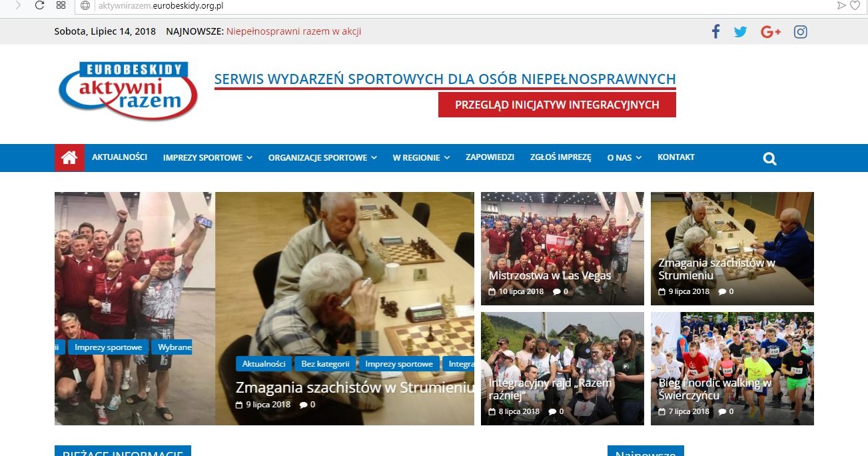Expand the Imprezy sportowe menu
Screen dimensions: 868x456
coord(208,158)
